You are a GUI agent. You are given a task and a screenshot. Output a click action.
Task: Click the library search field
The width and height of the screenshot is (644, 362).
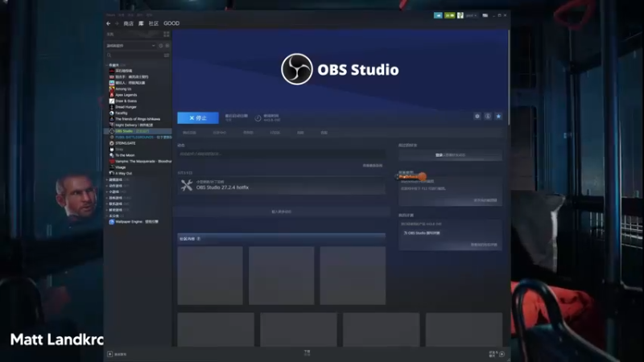point(134,55)
